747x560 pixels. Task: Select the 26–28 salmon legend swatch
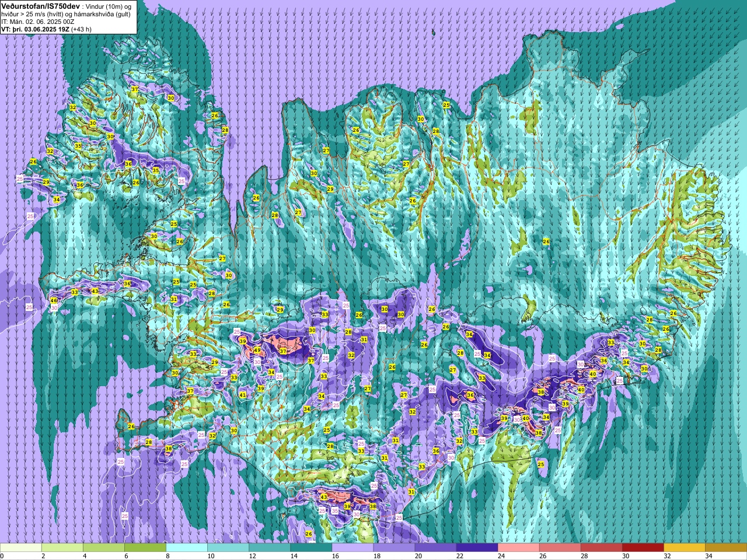point(560,548)
